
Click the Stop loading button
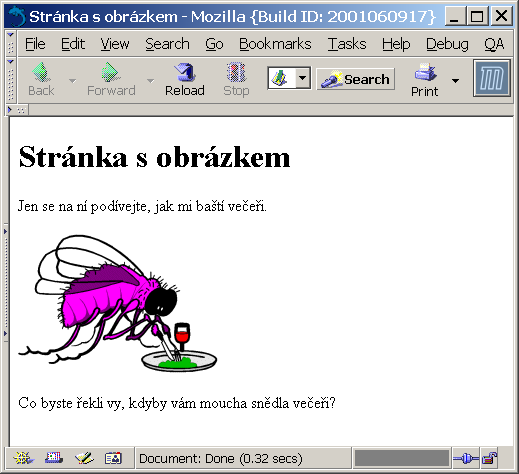coord(236,80)
